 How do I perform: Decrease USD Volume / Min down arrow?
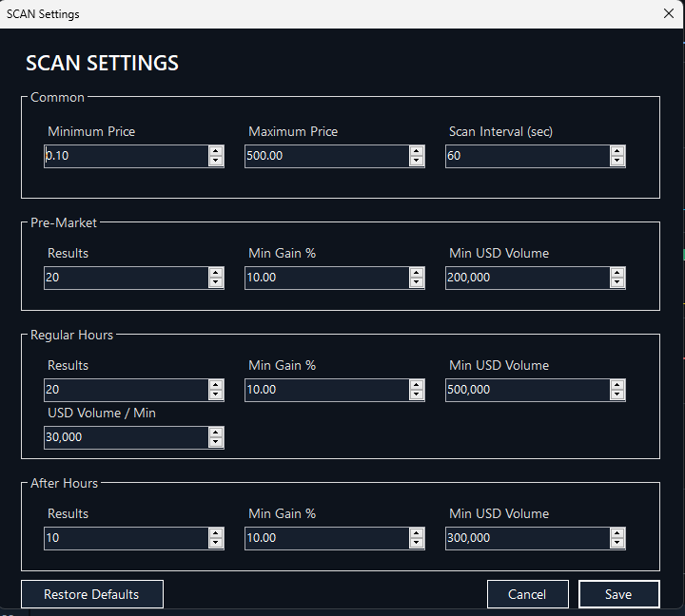215,443
